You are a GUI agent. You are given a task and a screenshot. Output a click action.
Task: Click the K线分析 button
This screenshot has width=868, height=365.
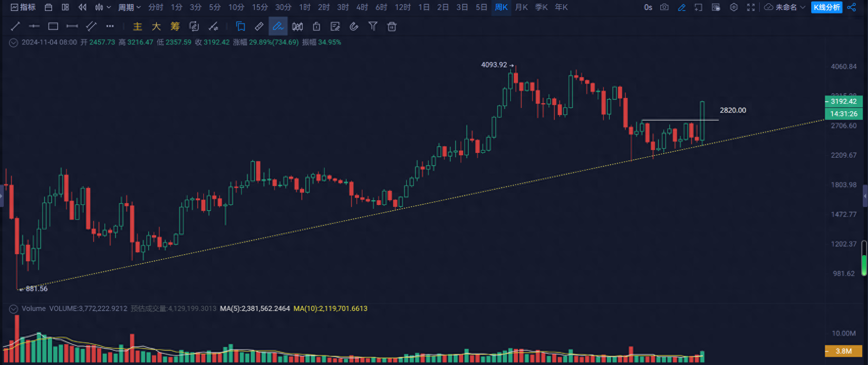click(827, 7)
